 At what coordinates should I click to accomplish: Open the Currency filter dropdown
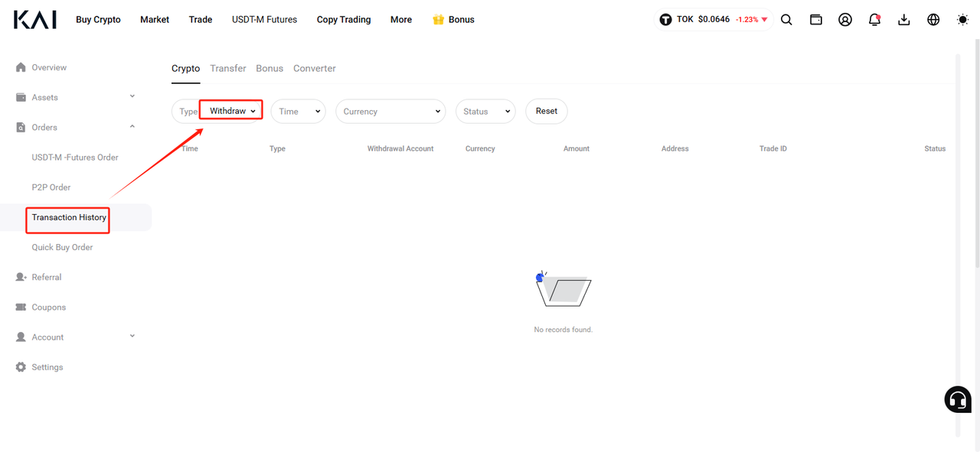pos(390,111)
